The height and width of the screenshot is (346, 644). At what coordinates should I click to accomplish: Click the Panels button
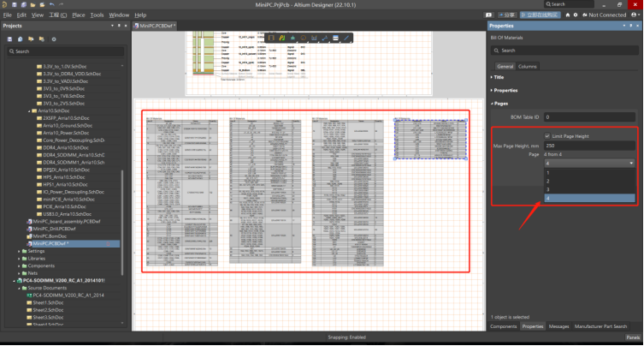[x=633, y=337]
